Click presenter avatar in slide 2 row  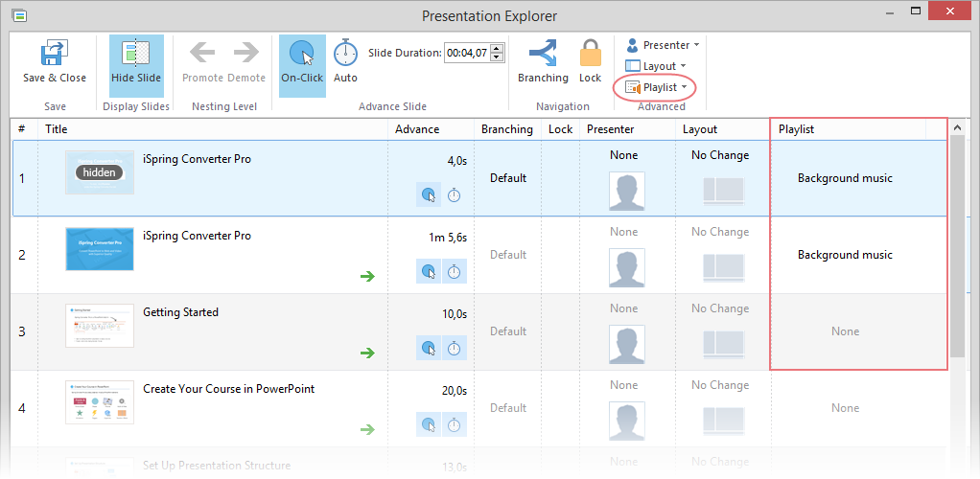click(627, 268)
